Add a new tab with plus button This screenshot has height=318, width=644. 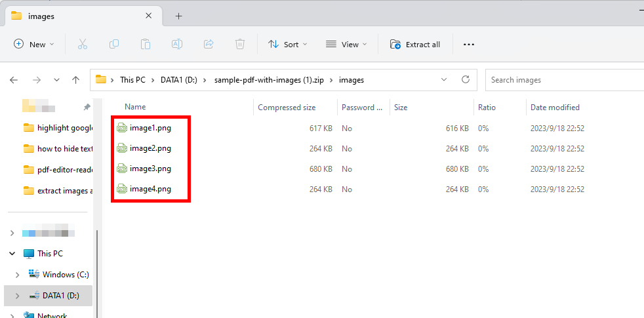(178, 16)
